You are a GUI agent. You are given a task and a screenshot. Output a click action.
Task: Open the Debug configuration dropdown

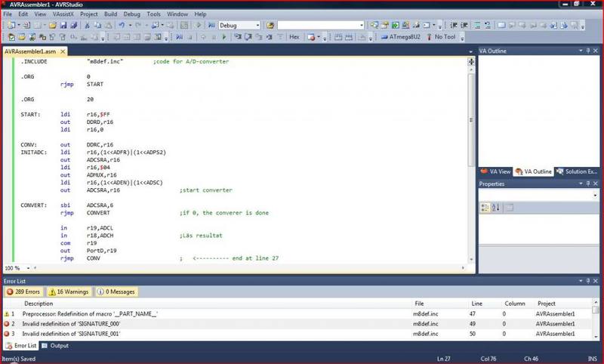pos(257,26)
